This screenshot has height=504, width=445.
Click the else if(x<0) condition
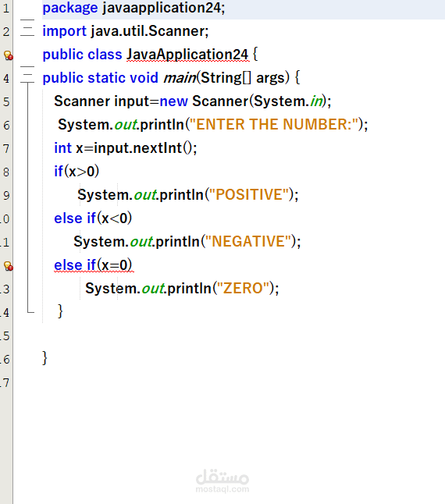pyautogui.click(x=93, y=218)
